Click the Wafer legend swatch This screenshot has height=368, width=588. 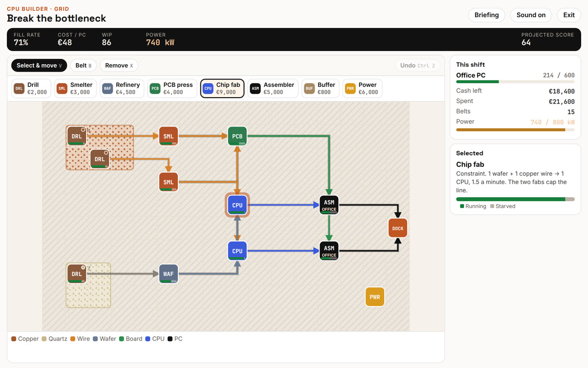coord(95,339)
